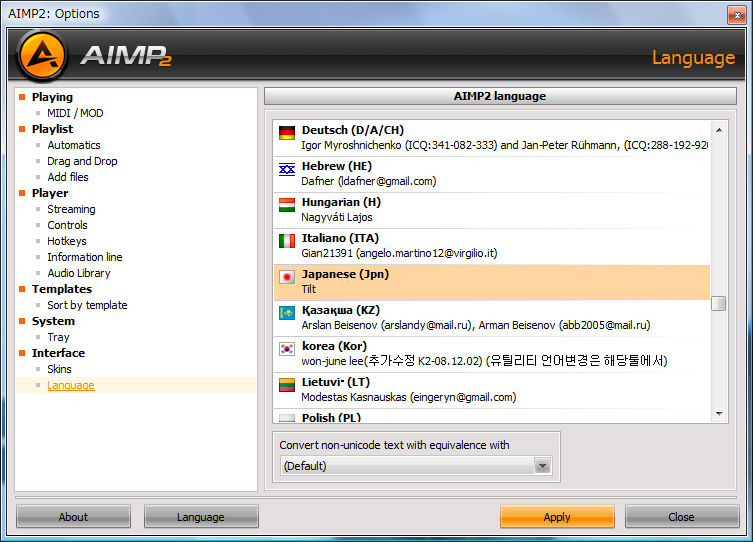The image size is (753, 542).
Task: Open MIDI / MOD settings
Action: [75, 113]
